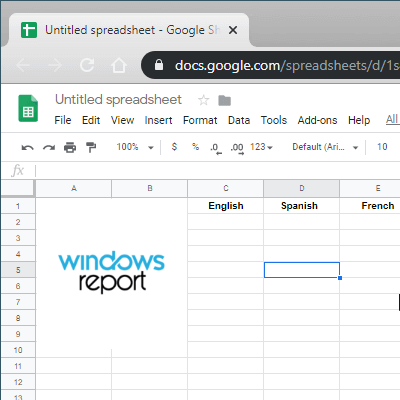Image resolution: width=400 pixels, height=400 pixels.
Task: Open the 123 more formats dropdown
Action: [x=261, y=147]
